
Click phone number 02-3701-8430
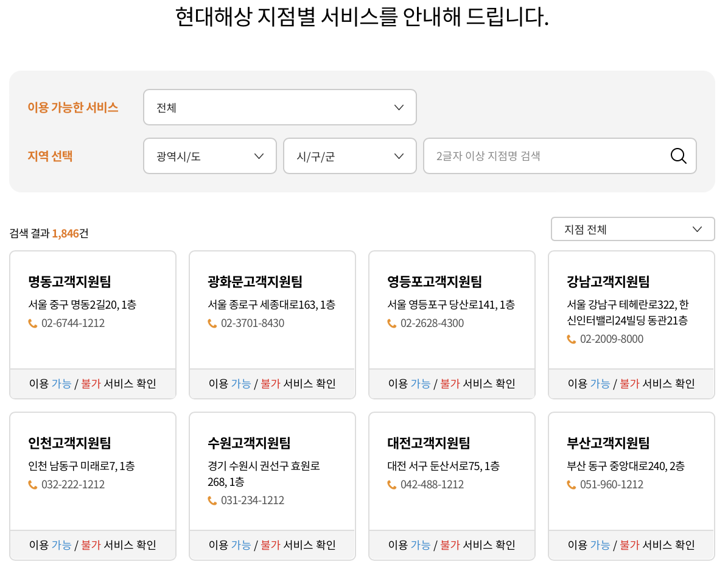(x=253, y=323)
